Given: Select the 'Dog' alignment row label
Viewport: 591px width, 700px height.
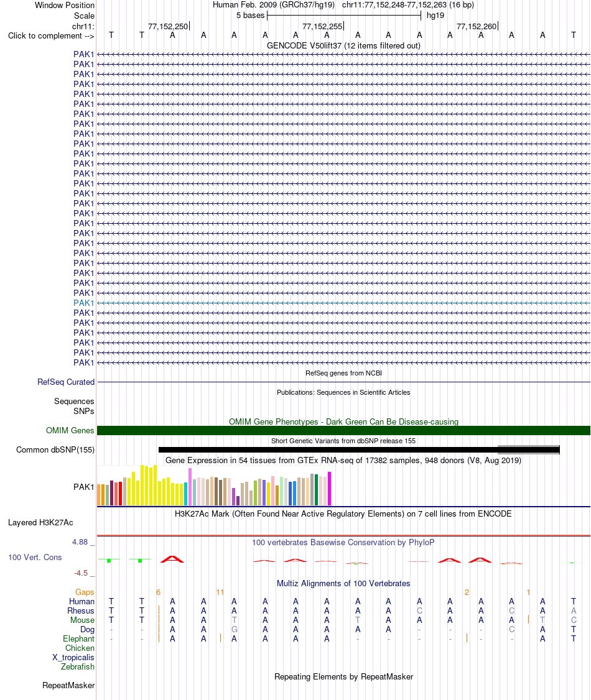Looking at the screenshot, I should [x=88, y=630].
